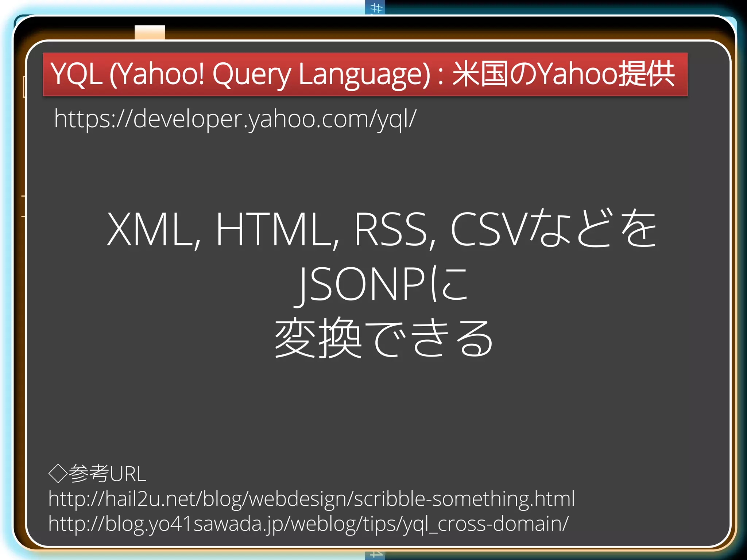The image size is (747, 560).
Task: Click the 参考URL heading text
Action: 107,473
